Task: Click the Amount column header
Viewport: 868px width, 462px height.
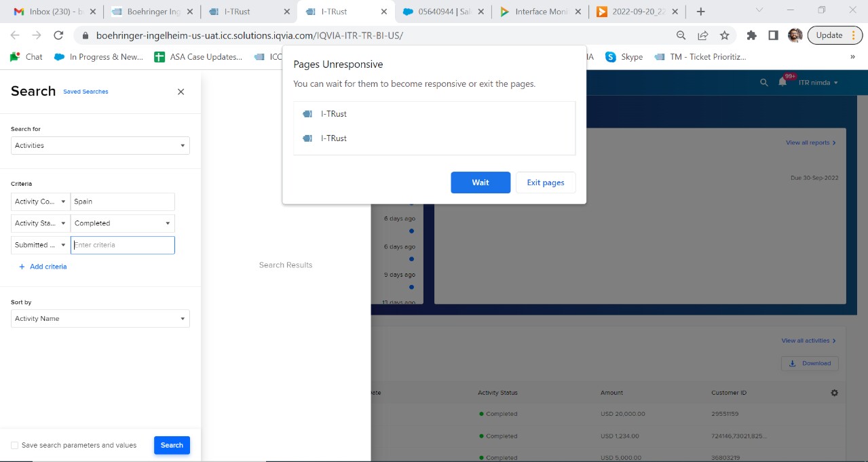Action: (x=611, y=393)
